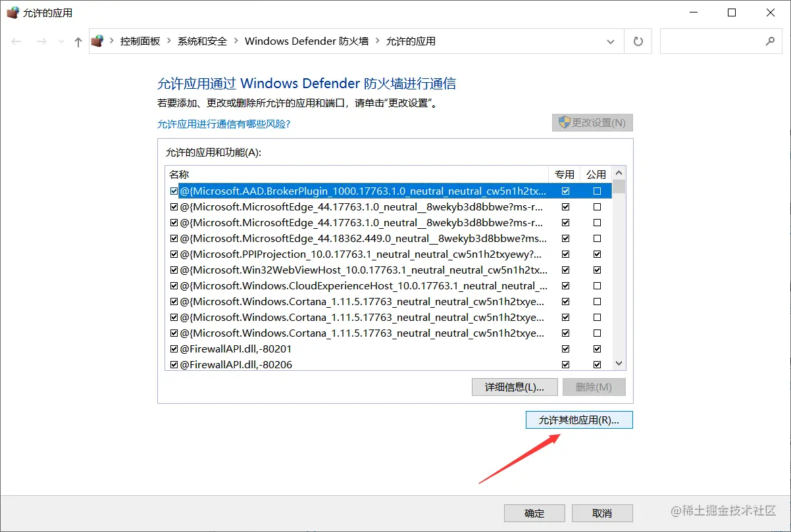Click the magnifier search icon
Viewport: 791px width, 532px height.
pyautogui.click(x=770, y=41)
